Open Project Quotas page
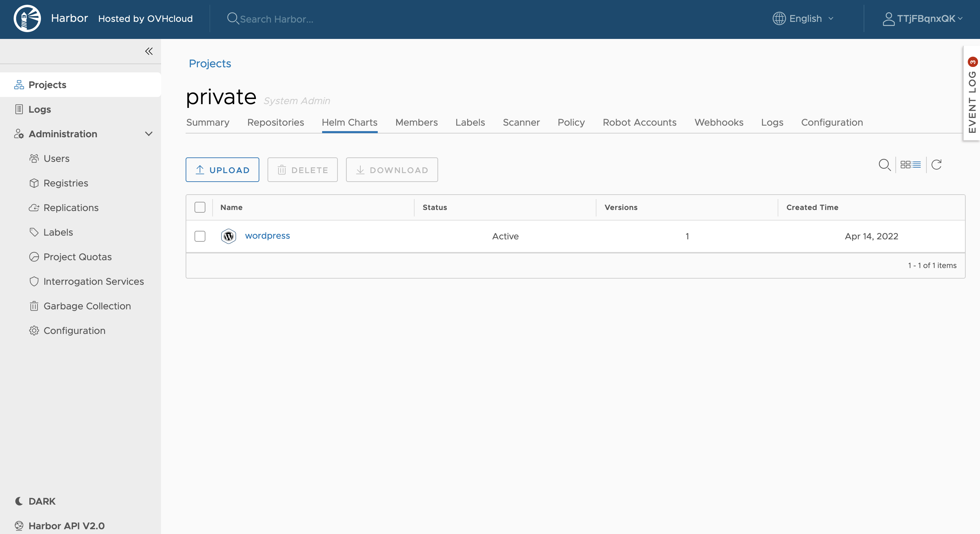The image size is (980, 534). pos(77,257)
